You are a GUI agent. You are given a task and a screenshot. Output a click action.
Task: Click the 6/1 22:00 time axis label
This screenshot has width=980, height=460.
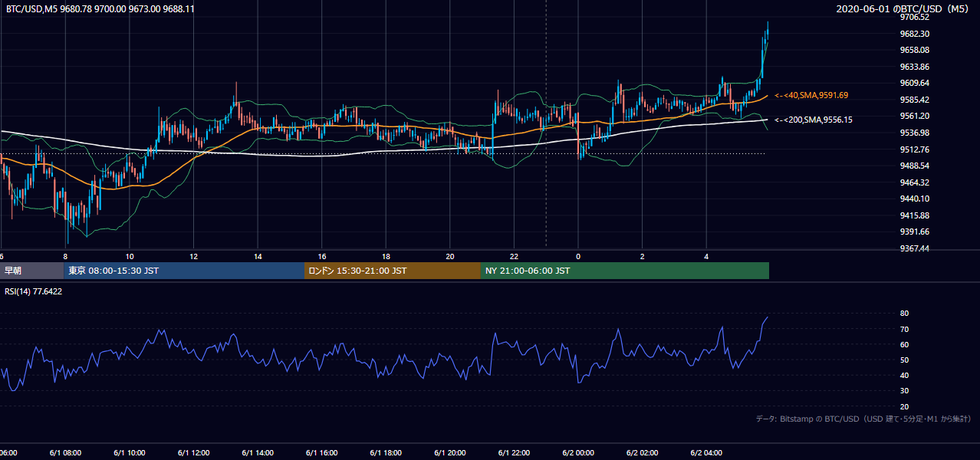click(x=514, y=452)
